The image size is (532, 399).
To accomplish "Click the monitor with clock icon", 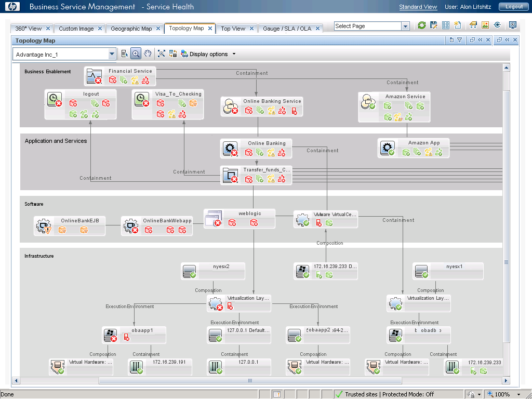I will 513,25.
